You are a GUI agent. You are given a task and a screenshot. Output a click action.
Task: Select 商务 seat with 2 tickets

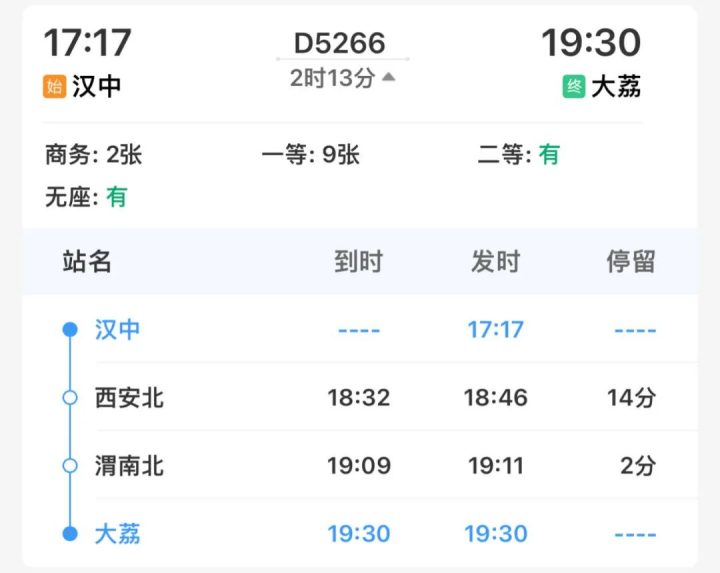pyautogui.click(x=94, y=155)
